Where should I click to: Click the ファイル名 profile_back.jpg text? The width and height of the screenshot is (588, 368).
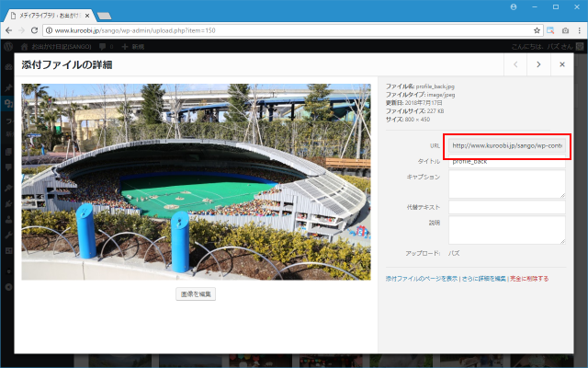click(420, 86)
